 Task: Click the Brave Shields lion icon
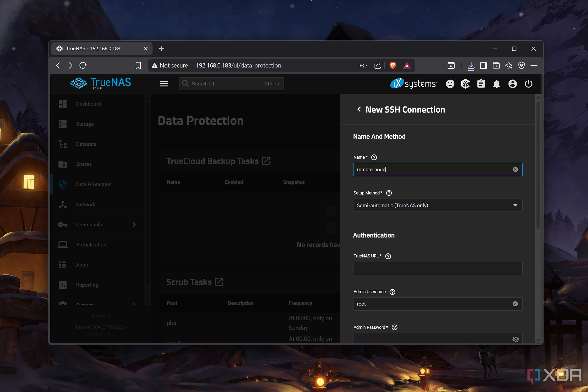click(x=393, y=66)
